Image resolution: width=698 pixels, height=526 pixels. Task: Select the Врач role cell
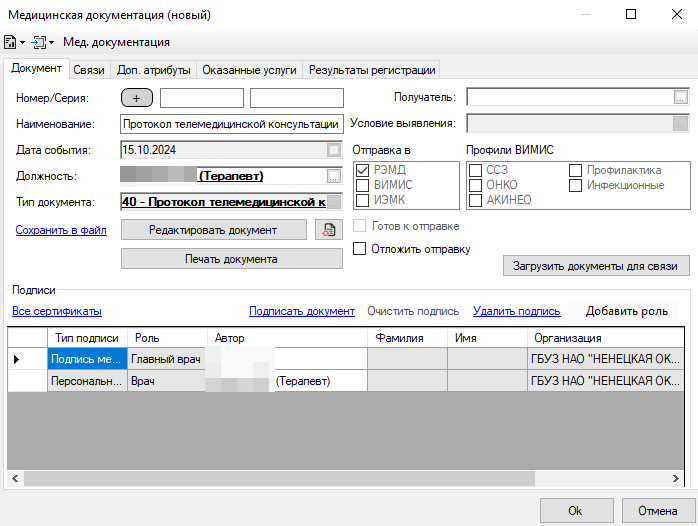167,381
